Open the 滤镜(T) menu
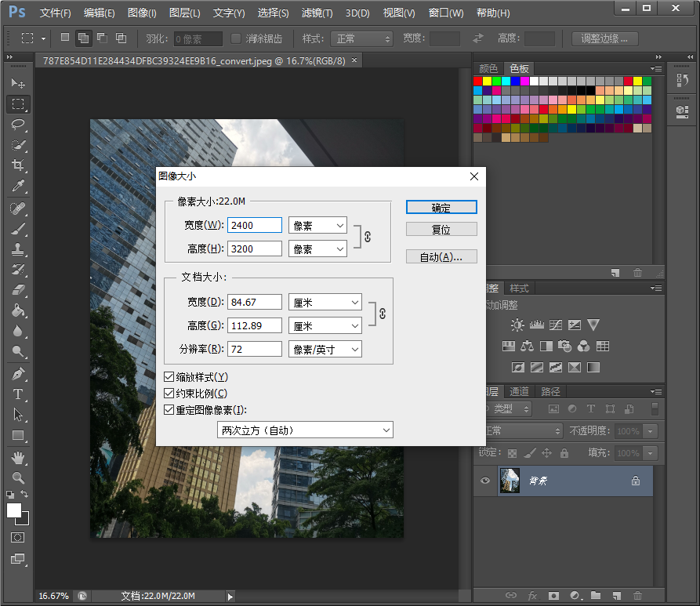Screen dimensions: 700x606 point(317,13)
